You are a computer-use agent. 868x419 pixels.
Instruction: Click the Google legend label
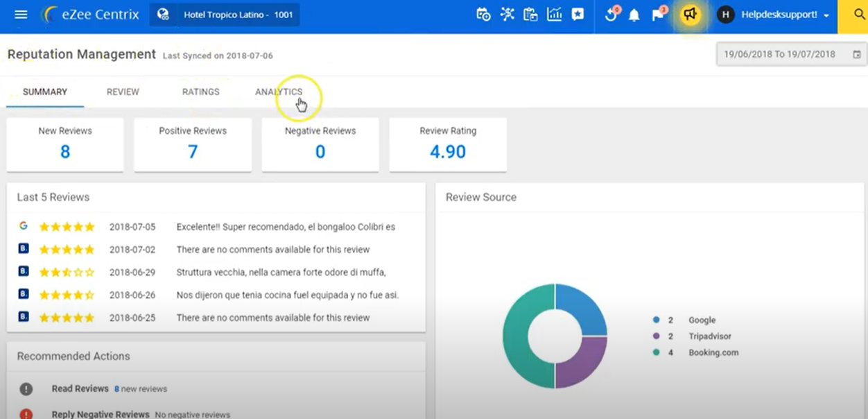(x=702, y=320)
